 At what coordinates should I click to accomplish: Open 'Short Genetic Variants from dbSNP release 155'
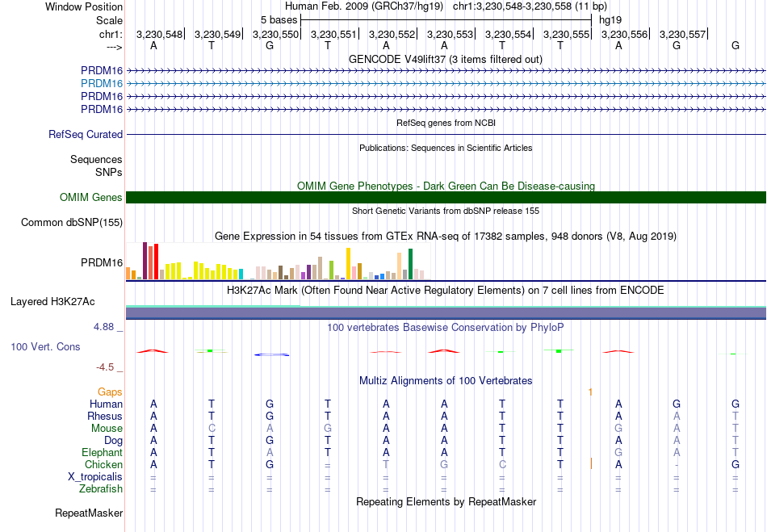pyautogui.click(x=446, y=211)
